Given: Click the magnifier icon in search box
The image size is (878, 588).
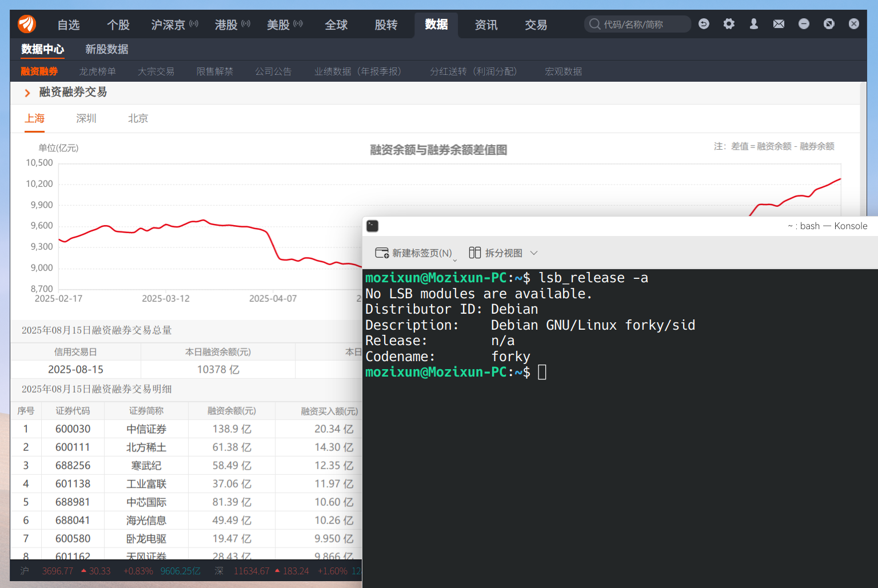Looking at the screenshot, I should coord(595,24).
